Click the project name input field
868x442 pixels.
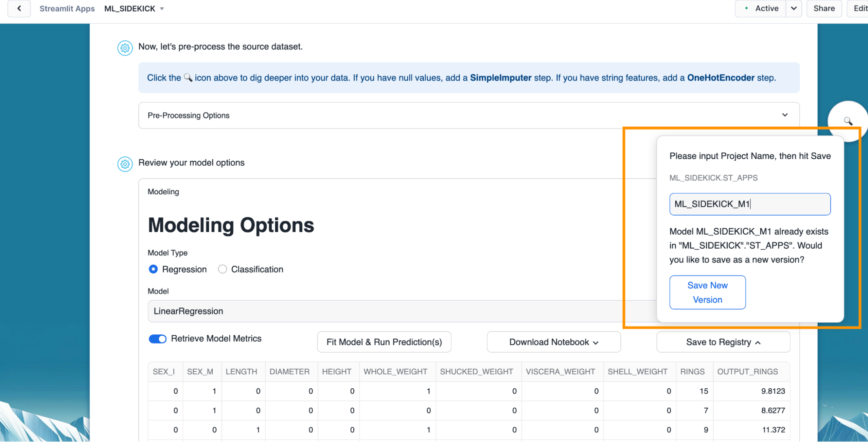(x=749, y=204)
